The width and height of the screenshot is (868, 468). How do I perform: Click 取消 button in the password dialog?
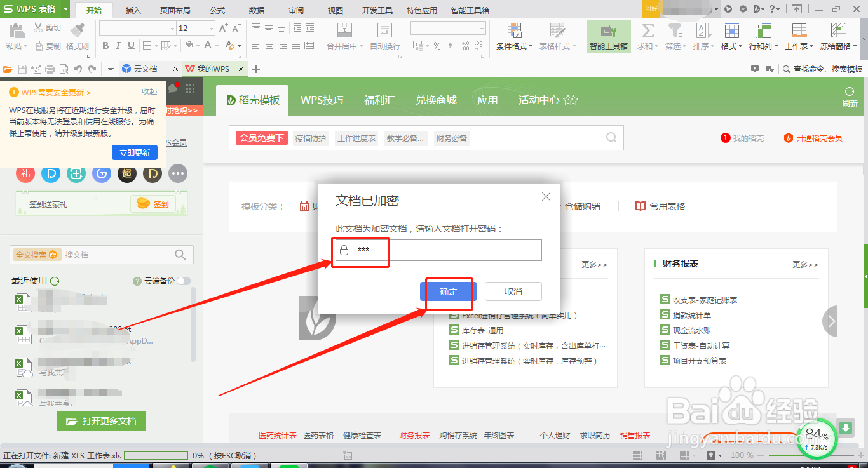tap(513, 291)
